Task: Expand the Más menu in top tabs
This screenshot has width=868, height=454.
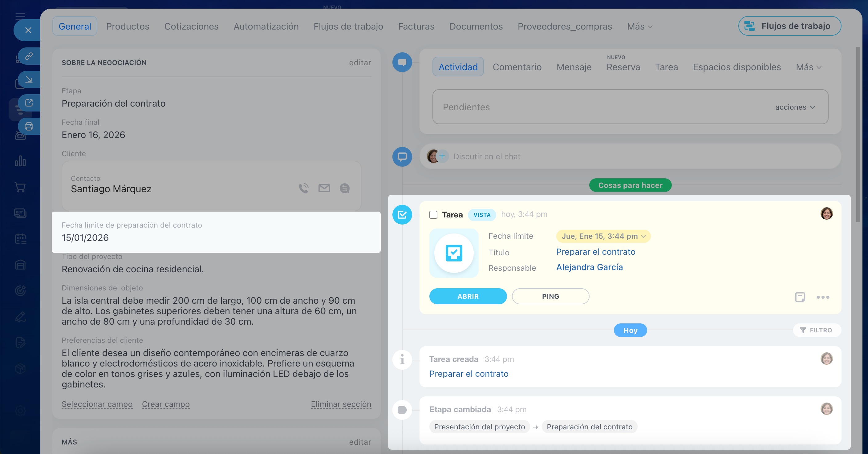Action: 639,26
